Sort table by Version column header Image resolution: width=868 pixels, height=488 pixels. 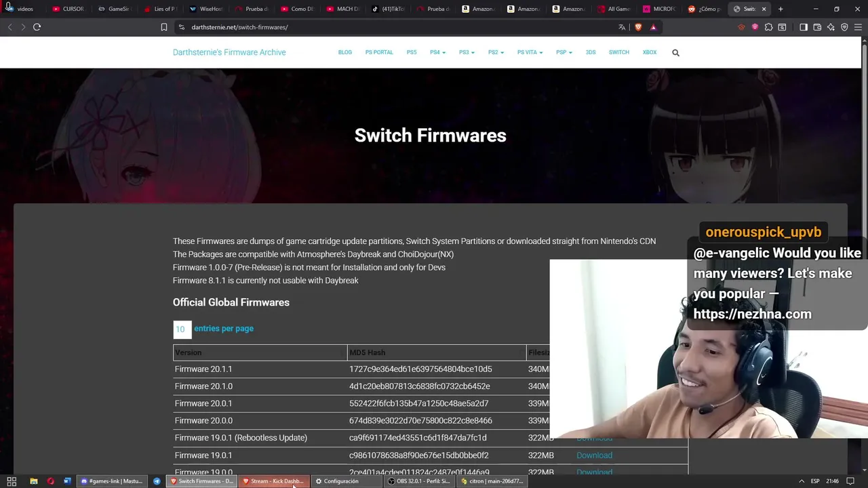pyautogui.click(x=260, y=352)
